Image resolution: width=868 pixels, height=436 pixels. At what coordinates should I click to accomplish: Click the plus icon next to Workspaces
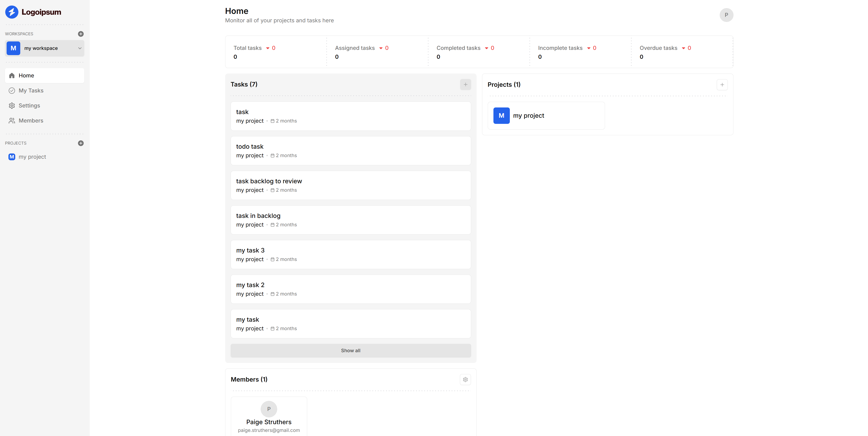81,34
